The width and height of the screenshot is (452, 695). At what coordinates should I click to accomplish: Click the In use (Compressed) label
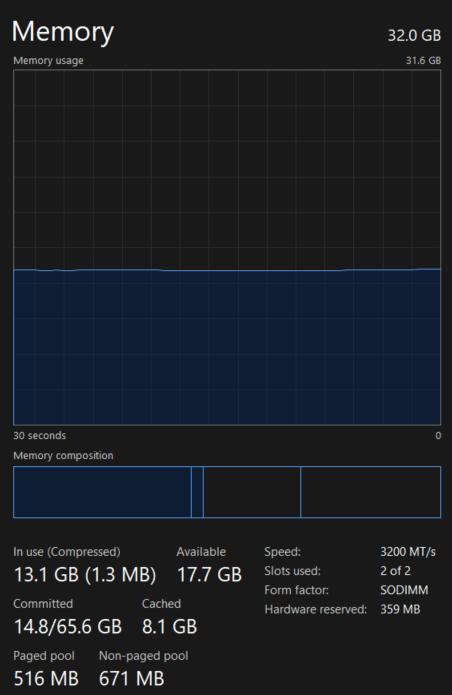(67, 552)
